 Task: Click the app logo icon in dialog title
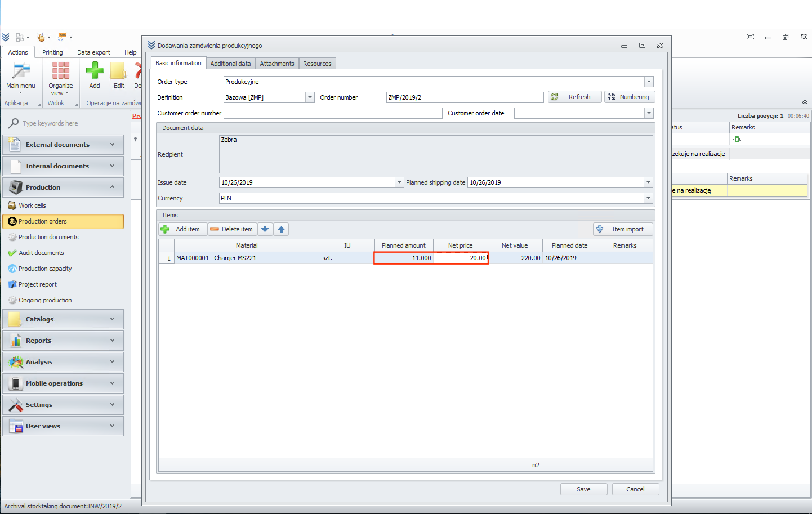[x=151, y=45]
